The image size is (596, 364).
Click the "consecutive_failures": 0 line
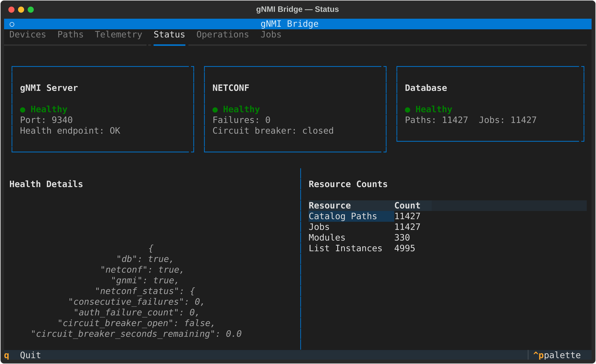pyautogui.click(x=137, y=302)
